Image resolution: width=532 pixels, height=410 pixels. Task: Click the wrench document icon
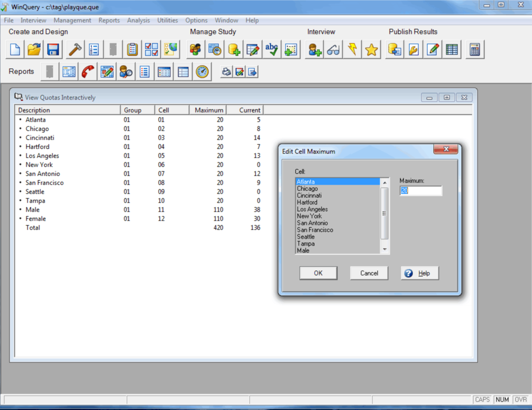(414, 50)
